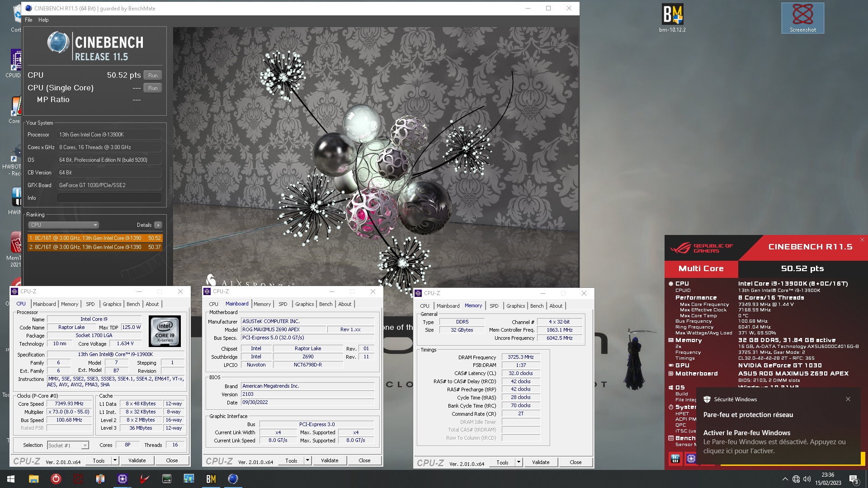Click the ROG MAXIMUS Z690 APEX model field

point(283,329)
